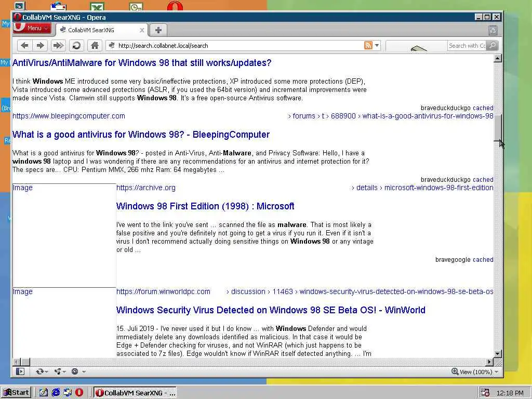The height and width of the screenshot is (399, 532).
Task: Select the Opera desktop shortcut icon
Action: 175,5
